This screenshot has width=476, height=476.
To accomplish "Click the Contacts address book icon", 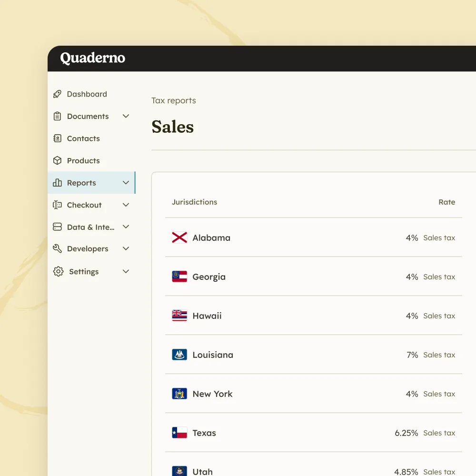I will tap(57, 138).
